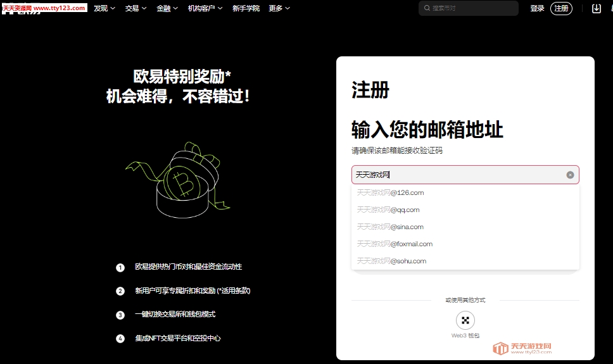Image resolution: width=613 pixels, height=364 pixels.
Task: Click the 欧易特别奖励 heading
Action: click(182, 77)
